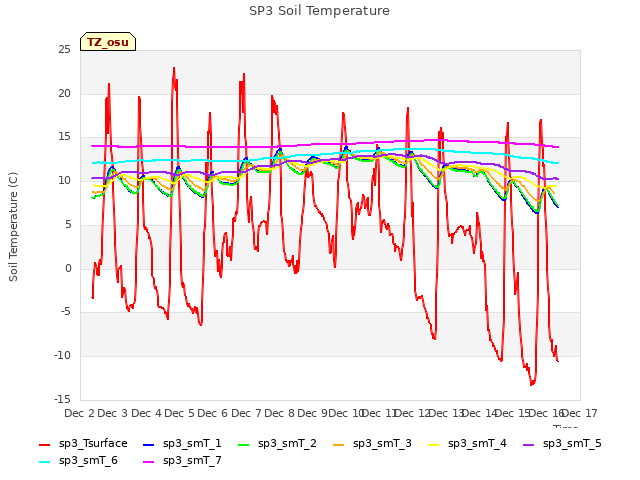Image resolution: width=640 pixels, height=480 pixels.
Task: Select the sp3_smT_3 legend label
Action: click(382, 444)
